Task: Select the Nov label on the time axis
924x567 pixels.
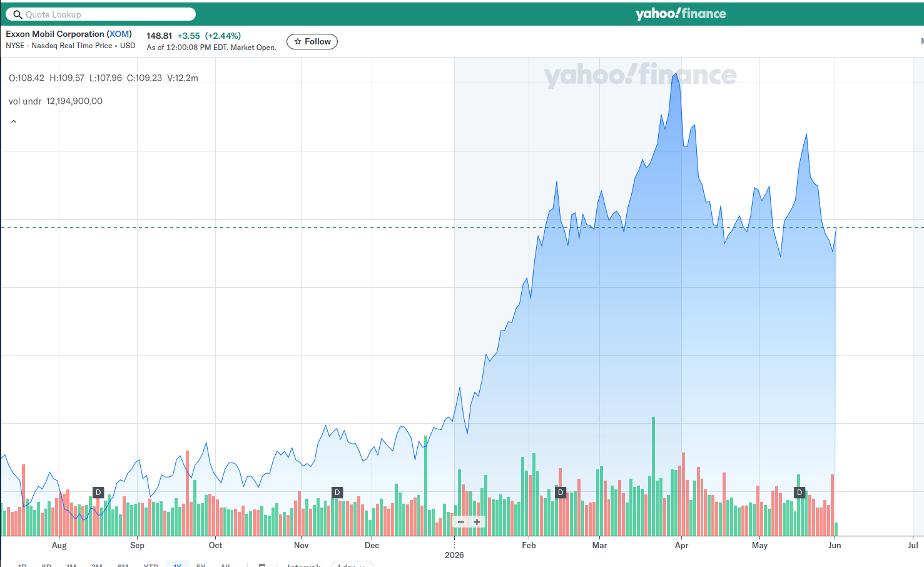Action: 301,545
